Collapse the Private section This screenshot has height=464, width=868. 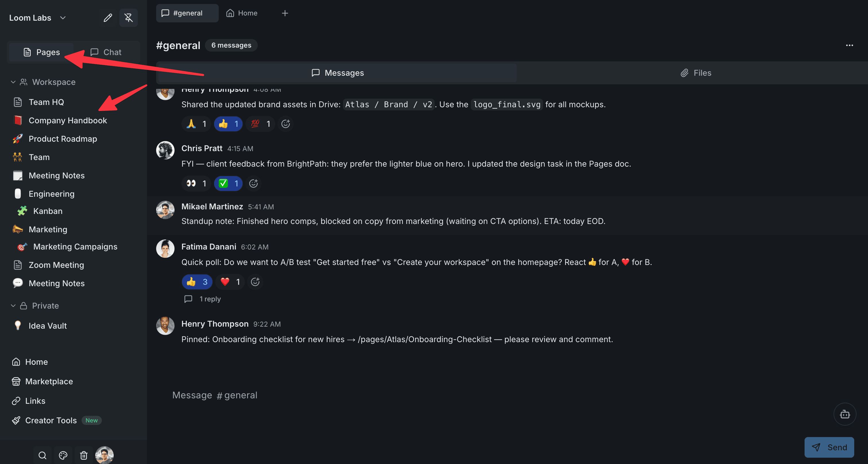tap(13, 305)
